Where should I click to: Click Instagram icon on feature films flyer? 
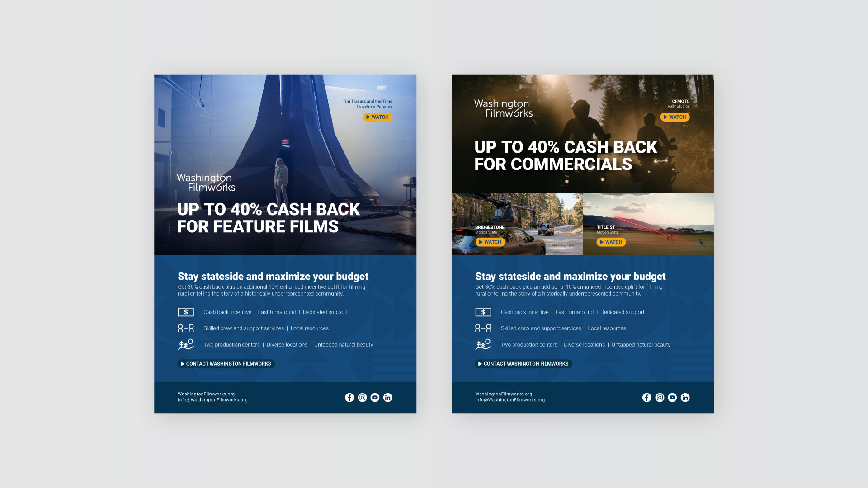[362, 398]
